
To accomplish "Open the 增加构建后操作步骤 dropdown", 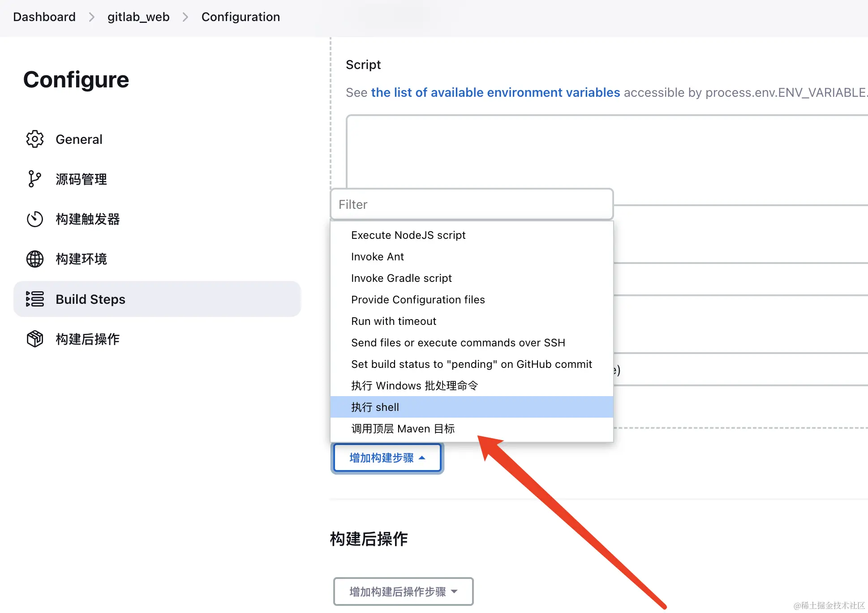I will pyautogui.click(x=403, y=591).
